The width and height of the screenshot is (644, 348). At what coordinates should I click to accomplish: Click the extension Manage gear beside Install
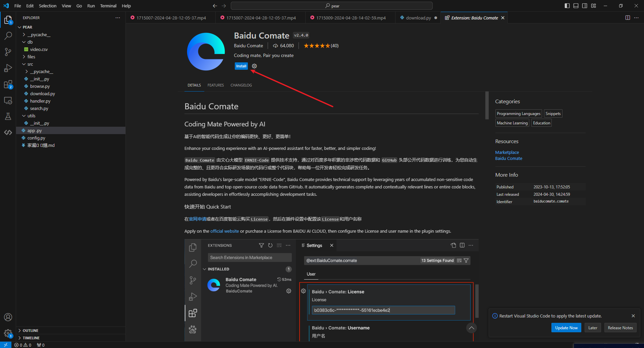point(254,66)
